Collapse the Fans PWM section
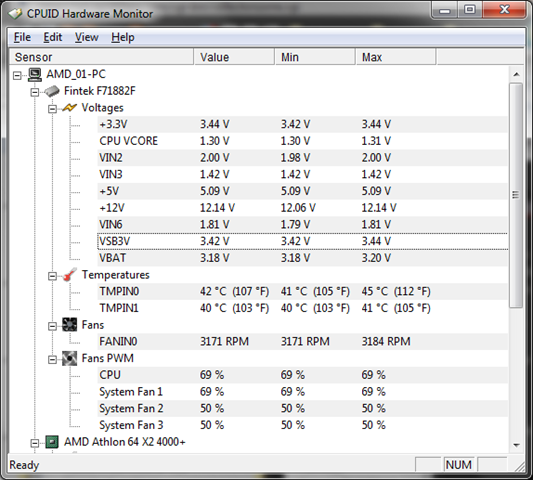The image size is (533, 480). click(x=52, y=359)
